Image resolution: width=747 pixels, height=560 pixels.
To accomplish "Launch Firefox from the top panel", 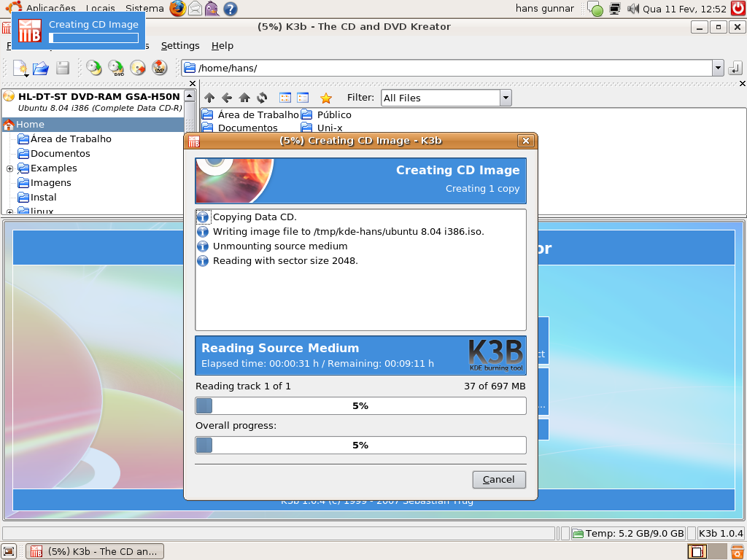I will click(x=178, y=8).
